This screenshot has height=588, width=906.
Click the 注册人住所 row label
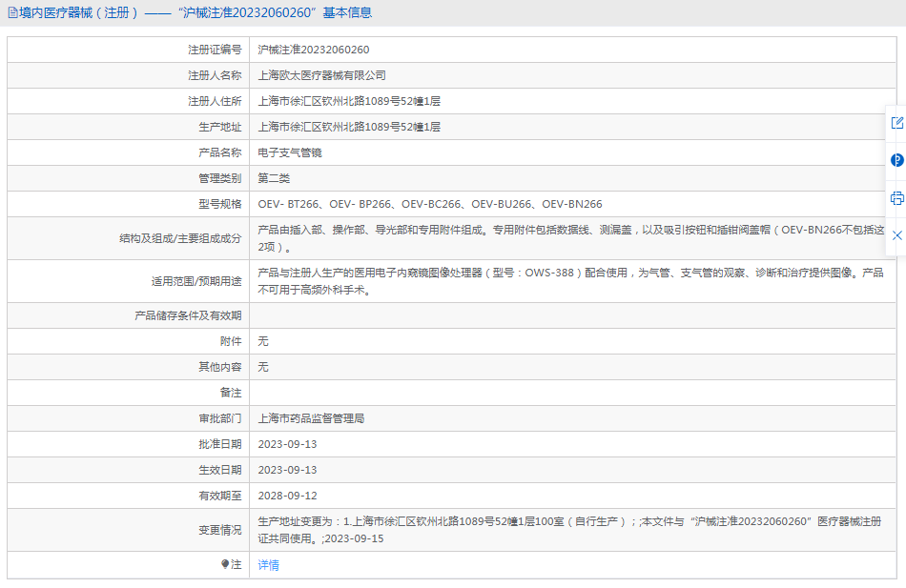215,101
